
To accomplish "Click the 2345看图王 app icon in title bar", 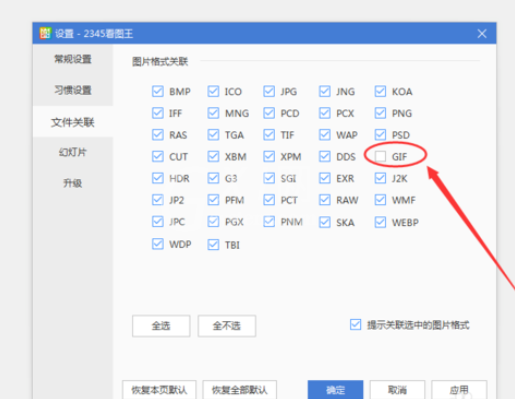I will coord(45,33).
